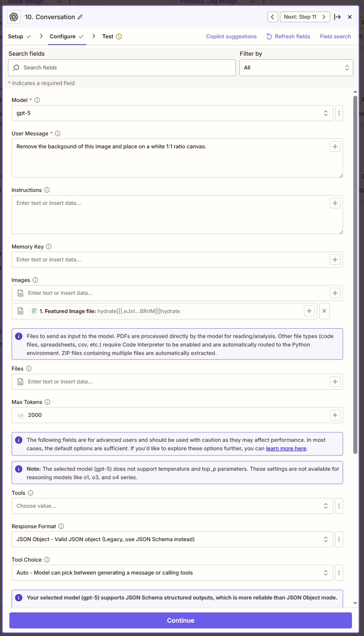This screenshot has height=636, width=364.
Task: Click info icon next to Tool Choice
Action: (x=47, y=560)
